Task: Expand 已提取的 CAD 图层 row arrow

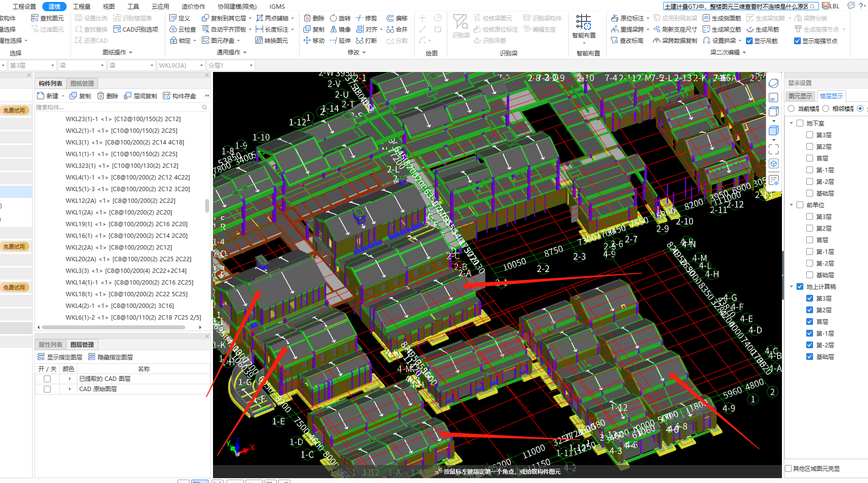Action: point(70,379)
